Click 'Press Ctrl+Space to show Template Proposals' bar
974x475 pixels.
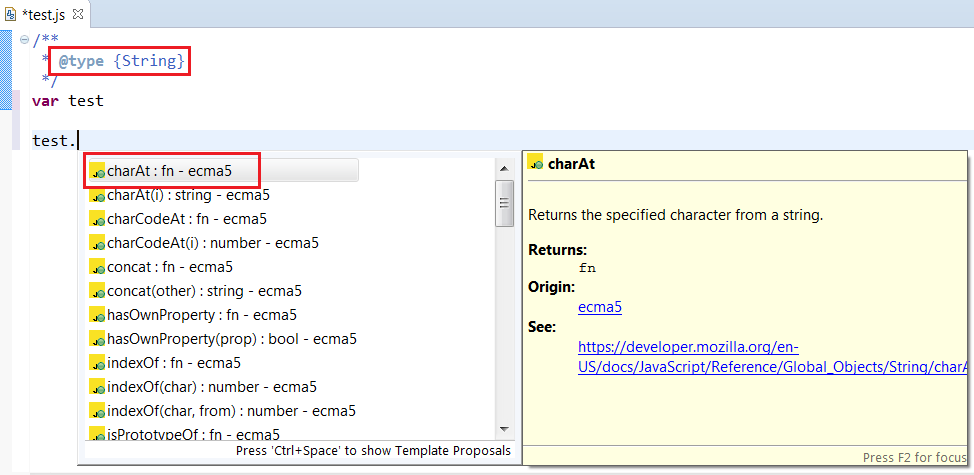(373, 451)
